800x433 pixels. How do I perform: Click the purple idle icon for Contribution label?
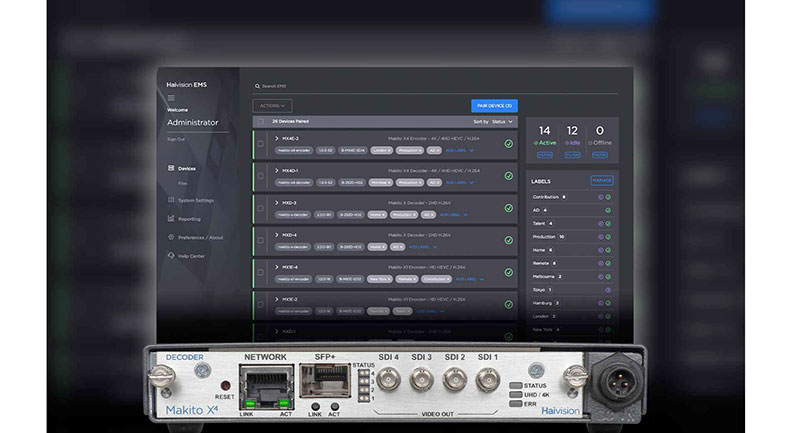coord(601,197)
